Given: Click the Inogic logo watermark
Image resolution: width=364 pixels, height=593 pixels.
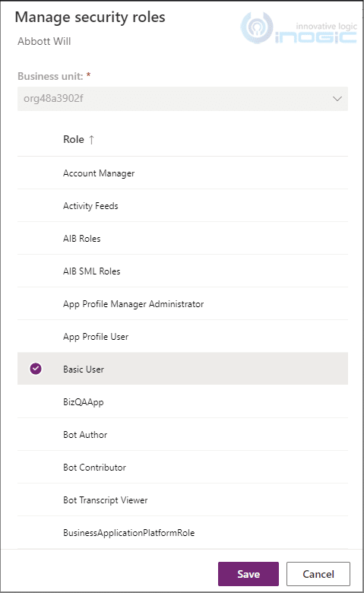Looking at the screenshot, I should (299, 27).
